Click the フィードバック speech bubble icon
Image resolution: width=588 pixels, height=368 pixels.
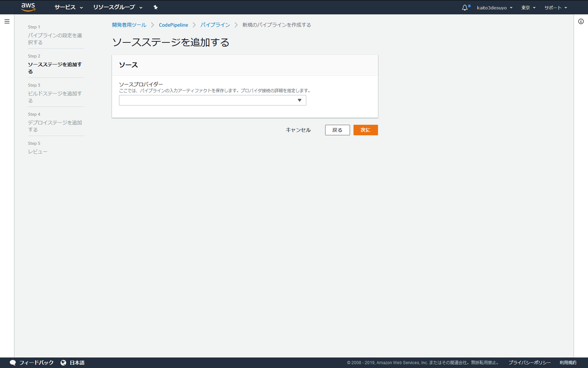coord(13,363)
